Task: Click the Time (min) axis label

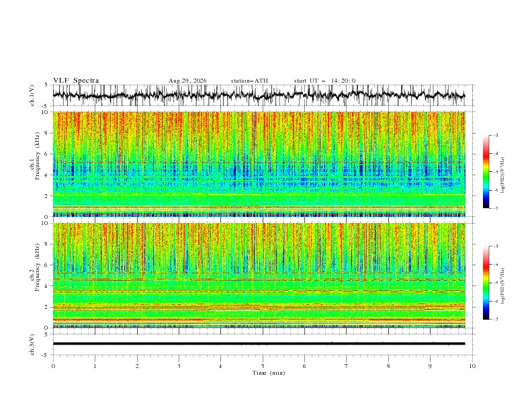Action: [x=269, y=373]
